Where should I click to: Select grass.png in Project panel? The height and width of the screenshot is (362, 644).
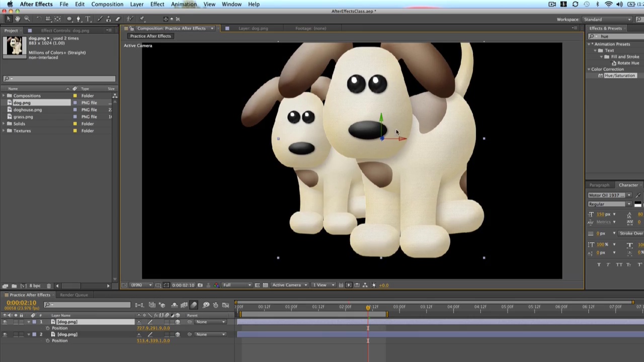click(23, 117)
